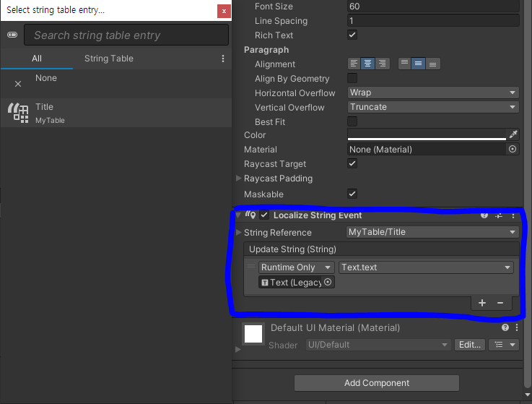This screenshot has width=532, height=404.
Task: Click the shader list options icon
Action: (x=499, y=345)
